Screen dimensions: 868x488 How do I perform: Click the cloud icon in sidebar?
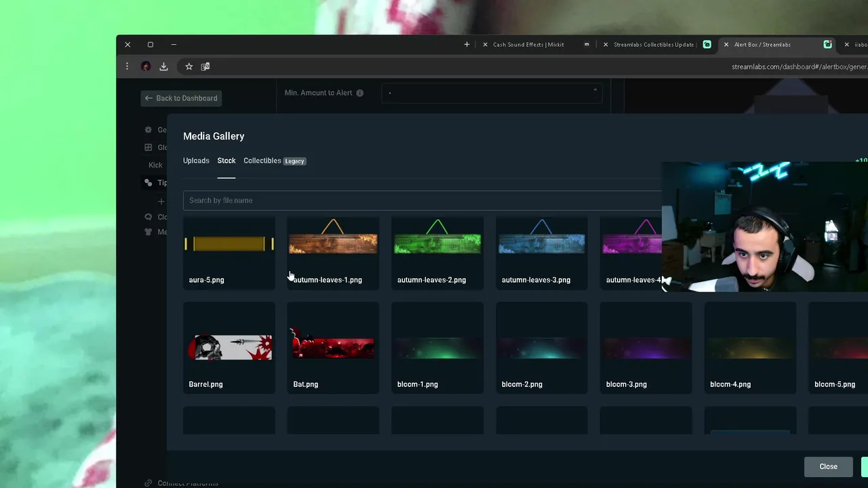point(149,217)
